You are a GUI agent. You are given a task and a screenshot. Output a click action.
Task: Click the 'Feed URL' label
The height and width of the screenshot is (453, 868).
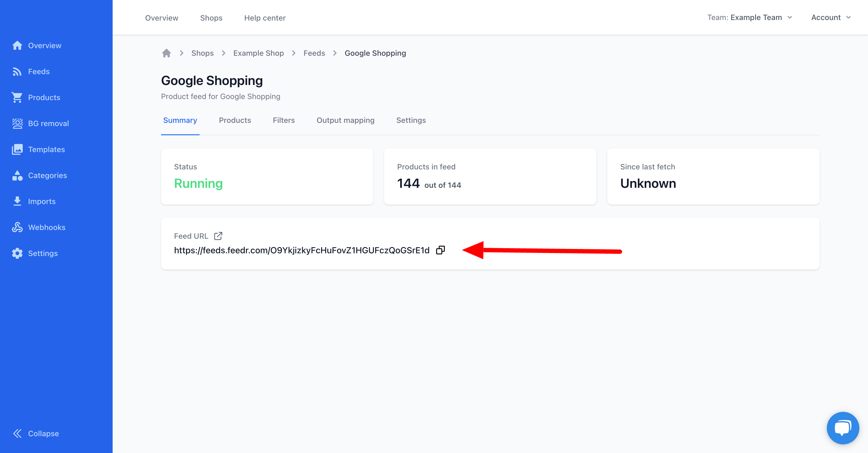tap(191, 236)
